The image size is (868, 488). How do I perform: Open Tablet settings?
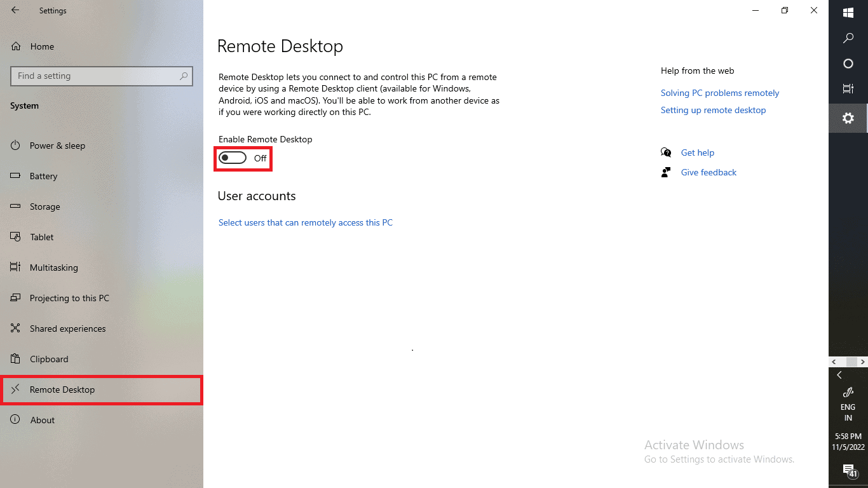[42, 237]
